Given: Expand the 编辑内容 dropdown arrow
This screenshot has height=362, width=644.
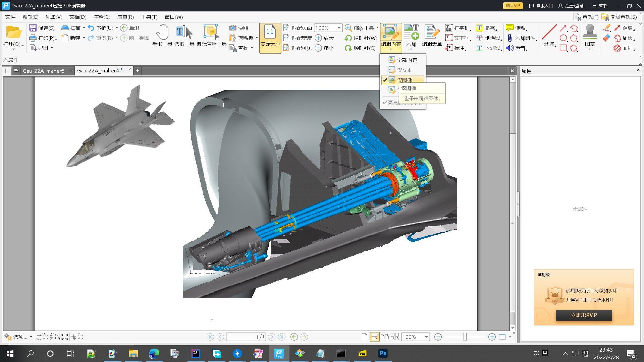Looking at the screenshot, I should click(391, 50).
